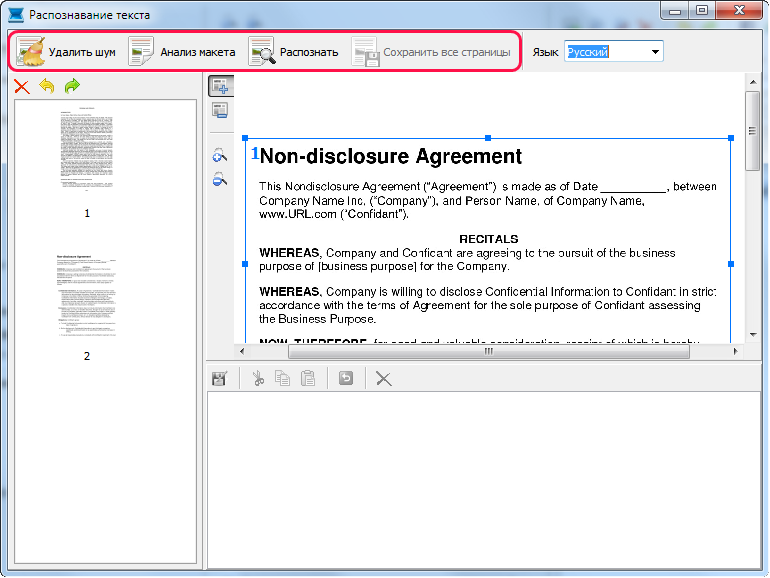Paste using the clipboard icon
The height and width of the screenshot is (578, 770).
tap(308, 379)
